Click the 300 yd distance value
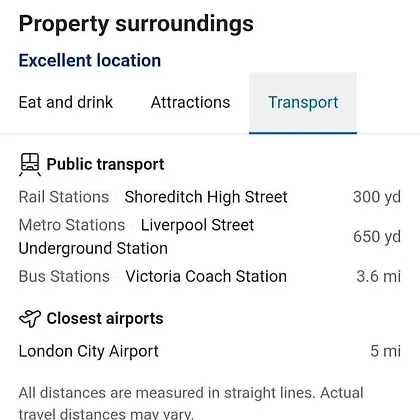Image resolution: width=420 pixels, height=420 pixels. [x=377, y=197]
